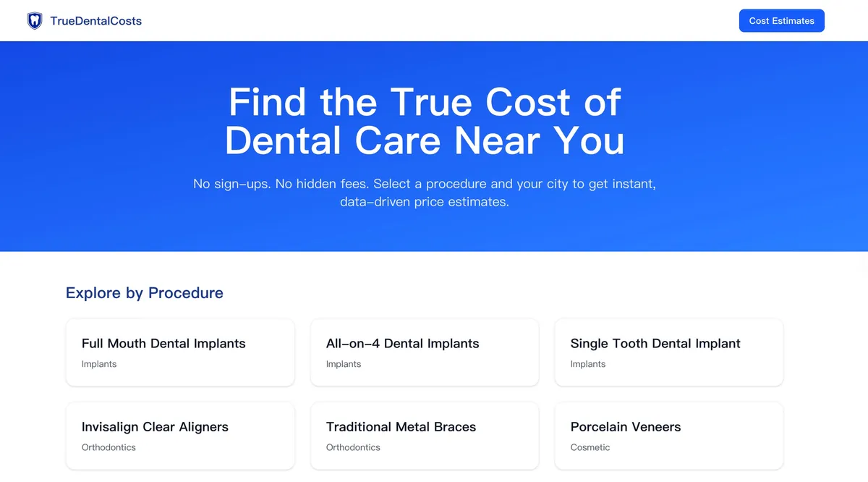Open the All-on-4 Dental Implants card title

point(402,344)
